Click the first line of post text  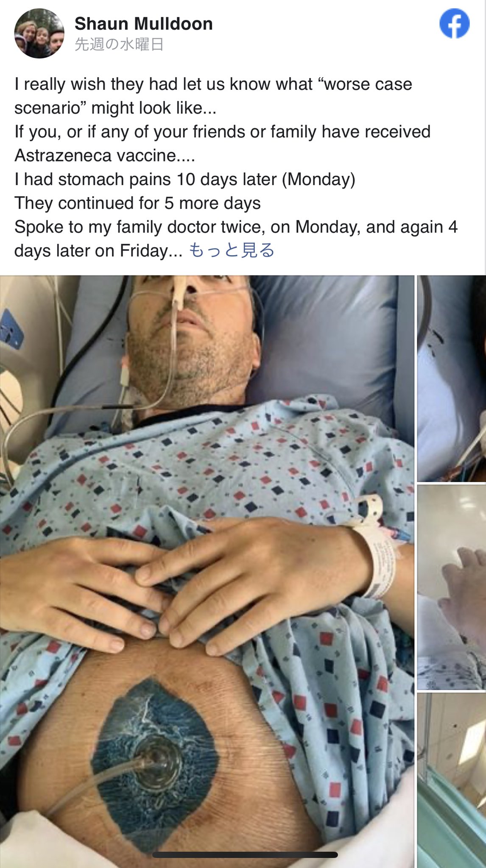point(213,84)
